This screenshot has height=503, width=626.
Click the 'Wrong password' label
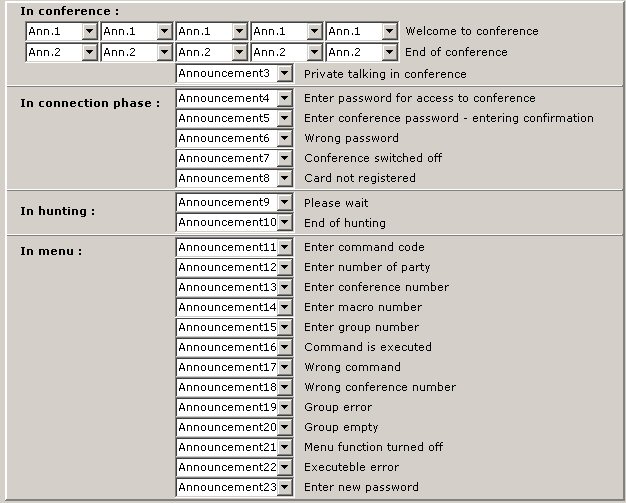click(x=351, y=138)
